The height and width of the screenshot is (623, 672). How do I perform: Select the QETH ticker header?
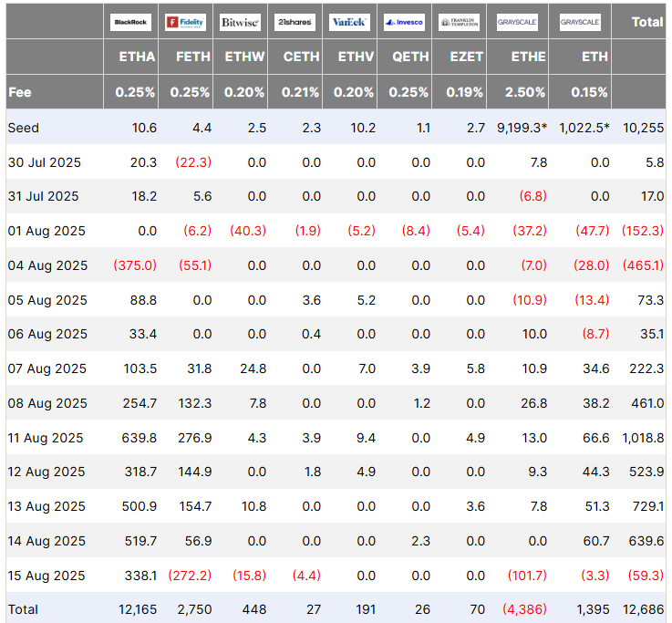click(411, 57)
